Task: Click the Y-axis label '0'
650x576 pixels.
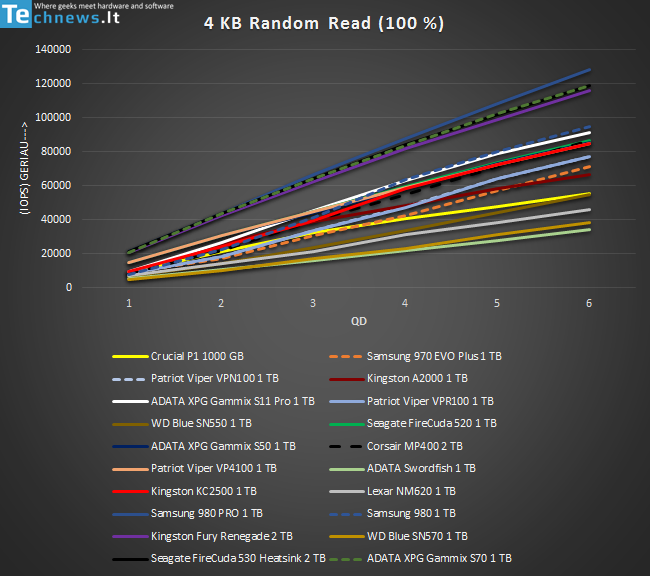Action: [69, 287]
